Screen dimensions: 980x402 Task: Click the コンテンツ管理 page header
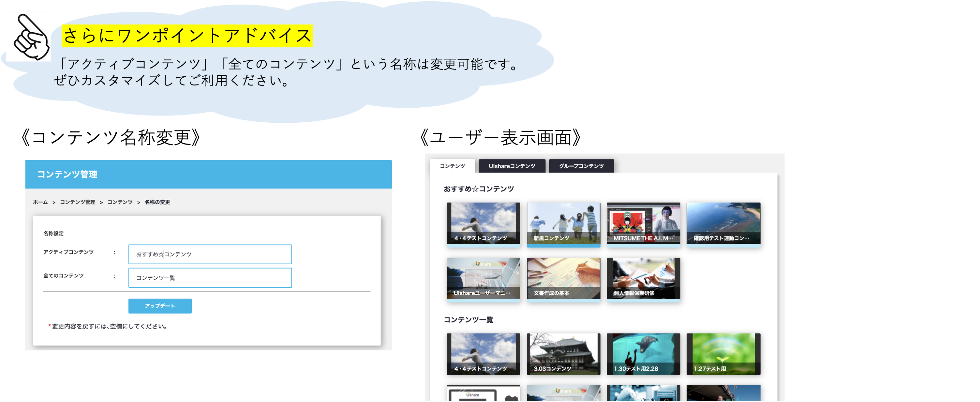67,174
